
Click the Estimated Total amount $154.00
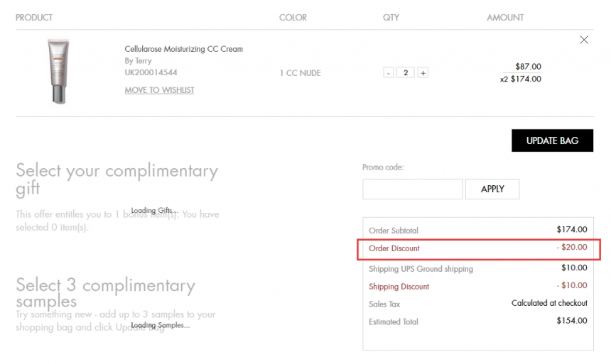[572, 321]
